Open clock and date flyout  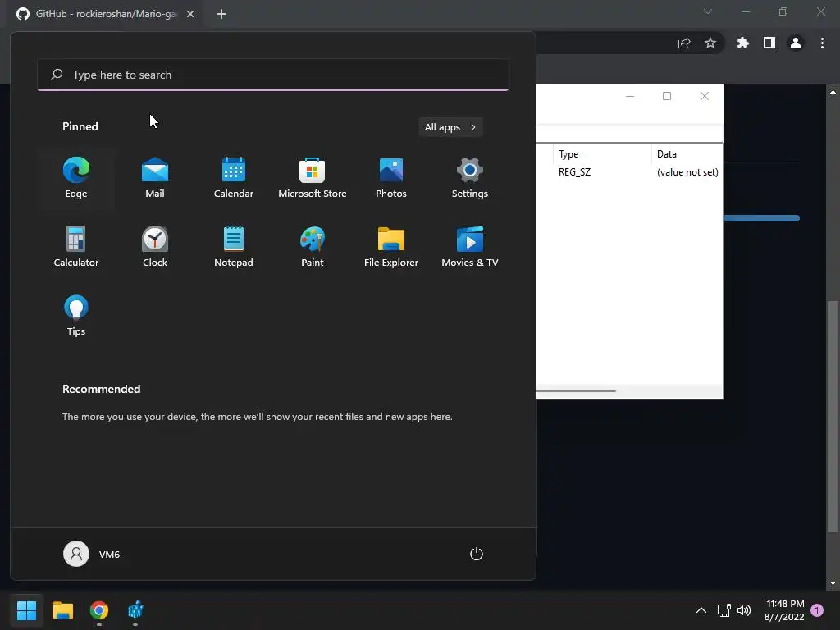coord(784,610)
